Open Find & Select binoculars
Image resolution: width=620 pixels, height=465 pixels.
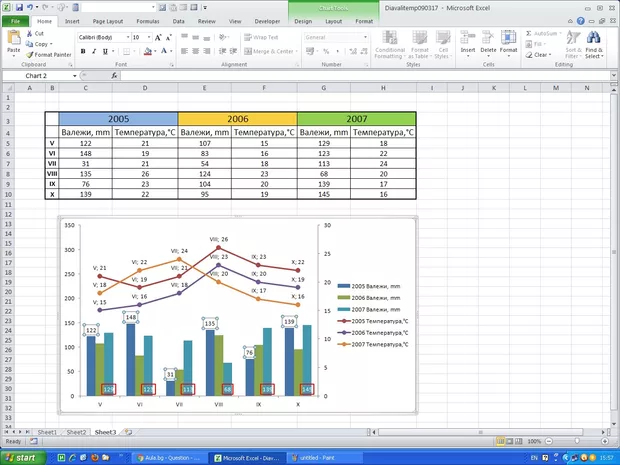point(594,38)
